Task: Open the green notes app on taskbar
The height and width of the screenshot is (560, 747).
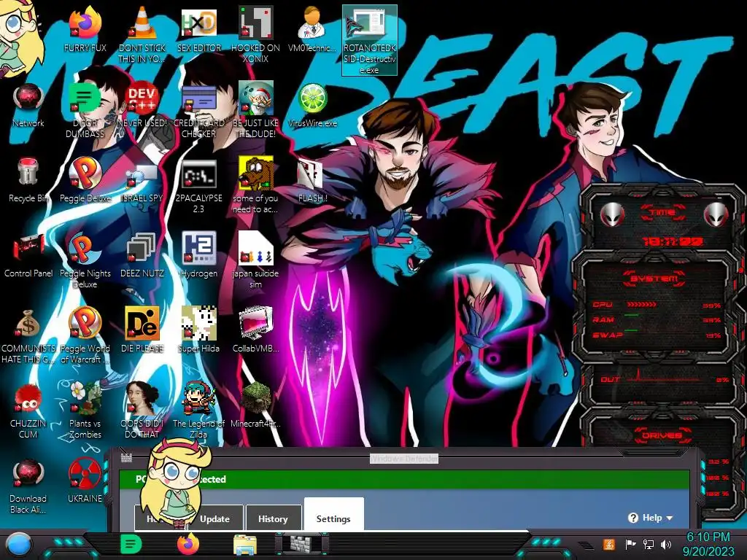Action: (x=131, y=545)
